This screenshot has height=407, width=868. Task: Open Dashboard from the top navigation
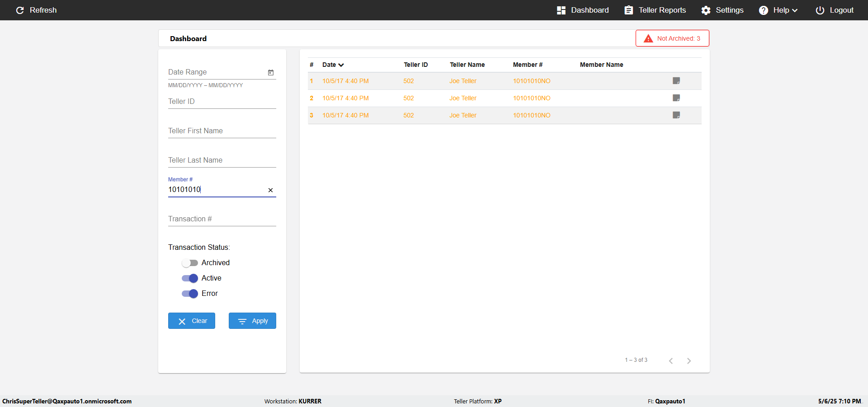point(583,10)
